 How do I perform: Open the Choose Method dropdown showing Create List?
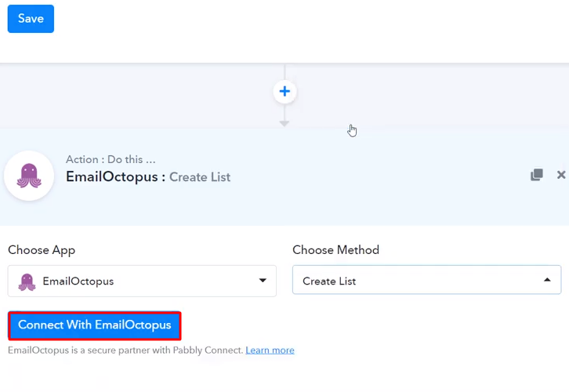[426, 280]
